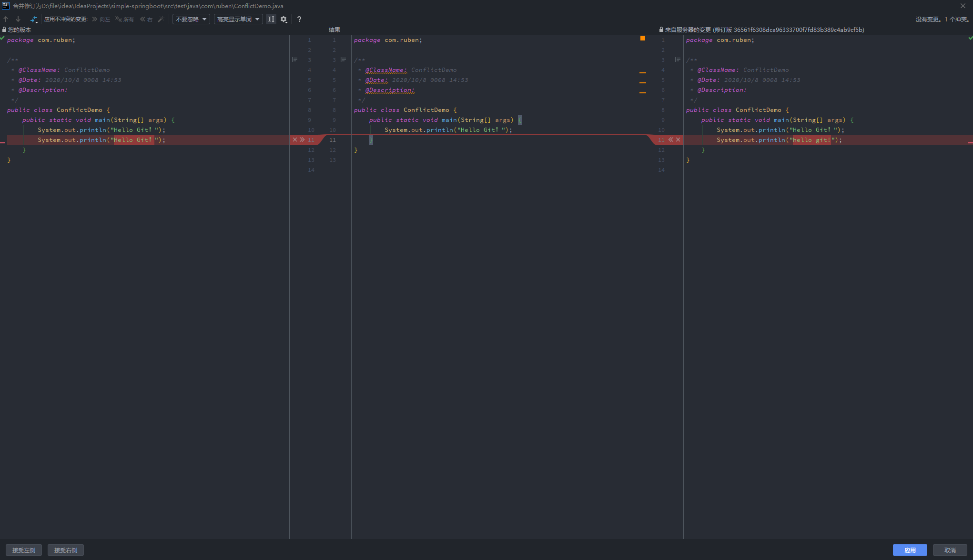Click the 接受左侧 button
Image resolution: width=973 pixels, height=560 pixels.
[x=24, y=550]
